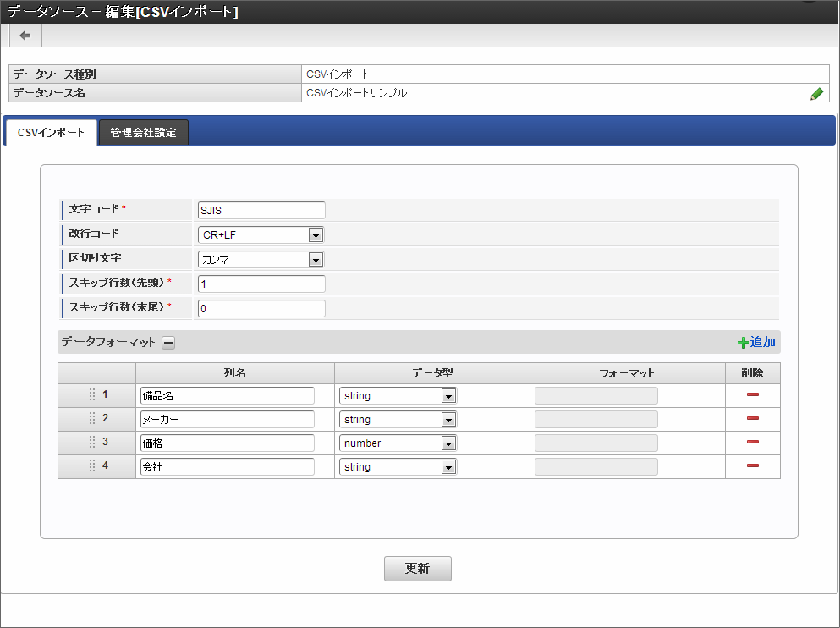Click the format field for row 3
840x628 pixels.
(596, 443)
